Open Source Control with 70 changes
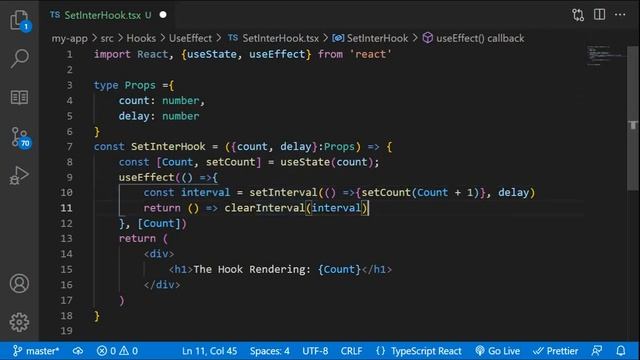The image size is (640, 360). coord(20,138)
